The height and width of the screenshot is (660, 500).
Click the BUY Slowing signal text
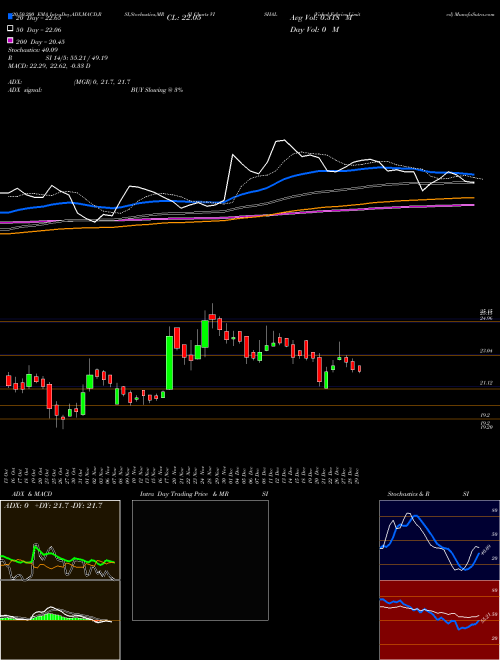157,90
